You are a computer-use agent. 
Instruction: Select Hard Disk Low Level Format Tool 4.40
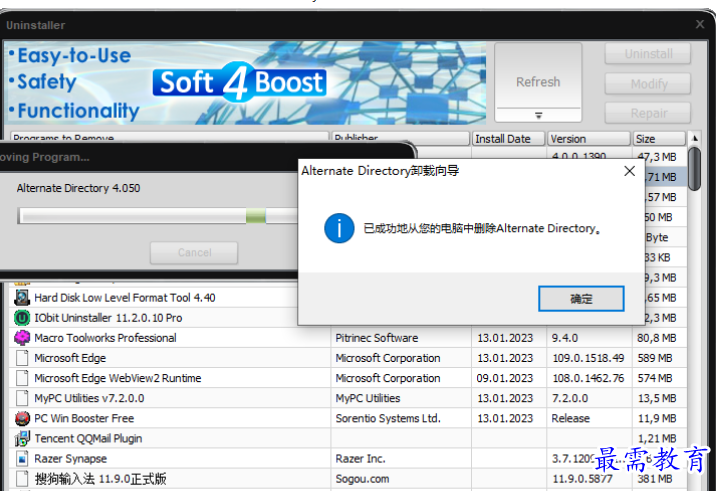click(125, 298)
